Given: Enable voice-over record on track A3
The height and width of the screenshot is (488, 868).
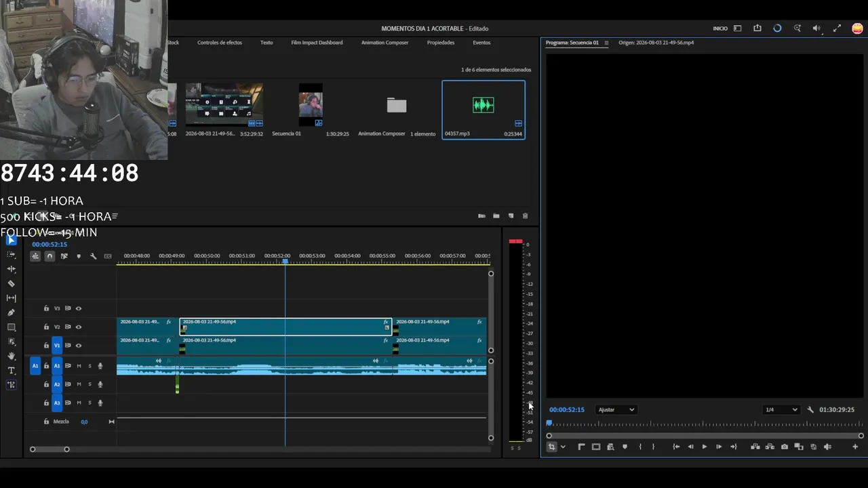Looking at the screenshot, I should pos(100,403).
